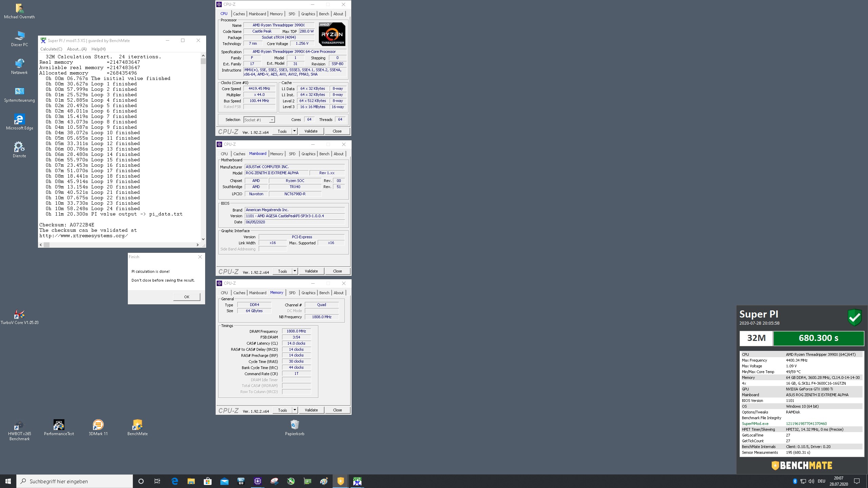The width and height of the screenshot is (868, 488).
Task: Click the Bluetooth tray icon
Action: [795, 481]
